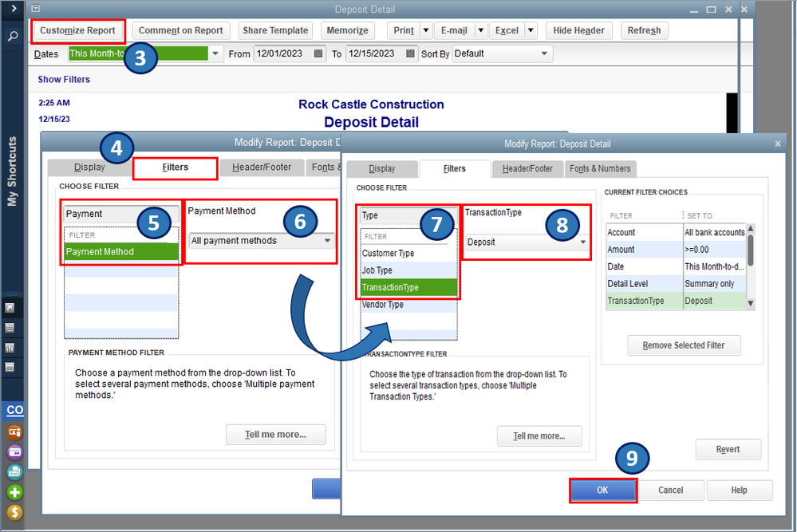The width and height of the screenshot is (797, 532).
Task: Click the To date field
Action: [x=376, y=53]
